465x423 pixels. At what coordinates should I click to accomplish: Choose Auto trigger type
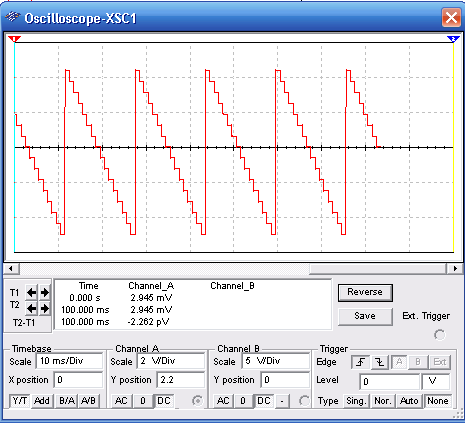(409, 401)
